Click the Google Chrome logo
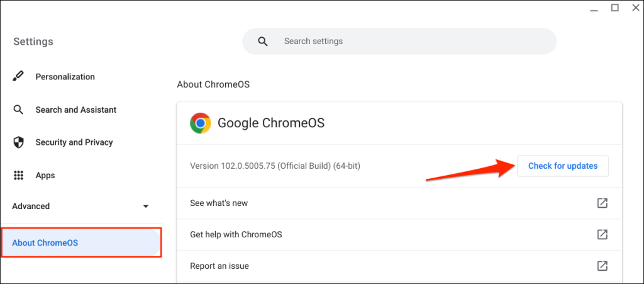644x284 pixels. point(201,123)
